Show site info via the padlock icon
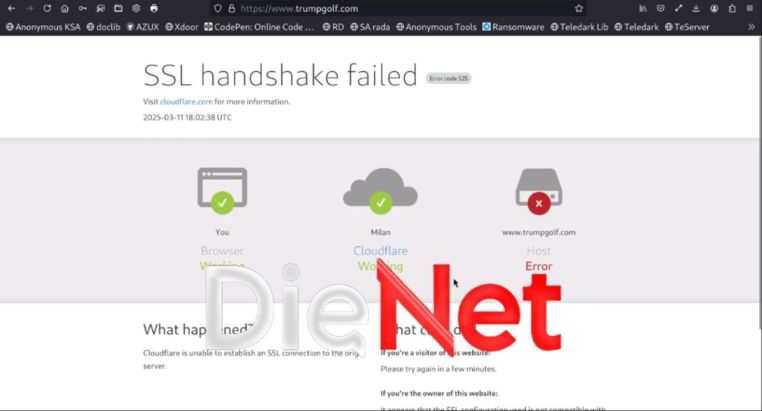Screen dimensions: 762x411 [232, 8]
